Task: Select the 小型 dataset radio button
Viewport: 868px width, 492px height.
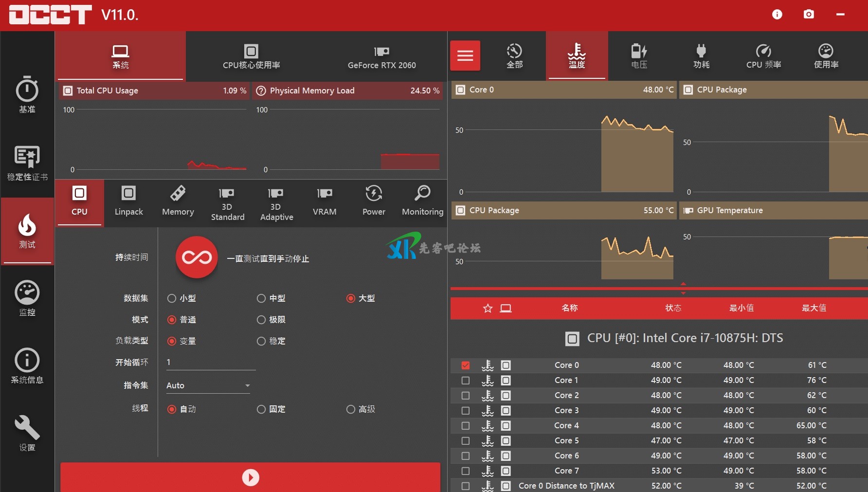Action: click(x=172, y=298)
